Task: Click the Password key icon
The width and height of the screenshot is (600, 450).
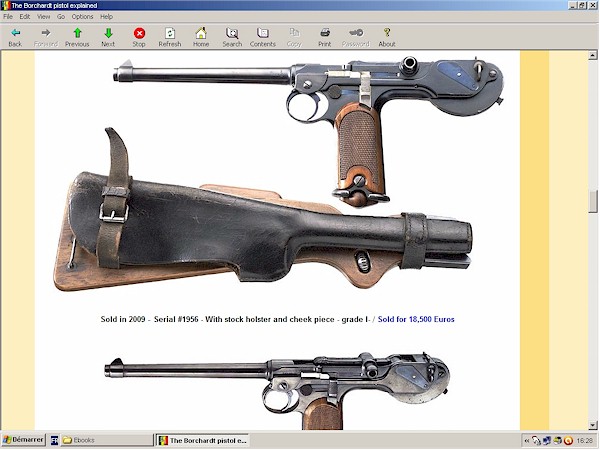Action: tap(356, 33)
